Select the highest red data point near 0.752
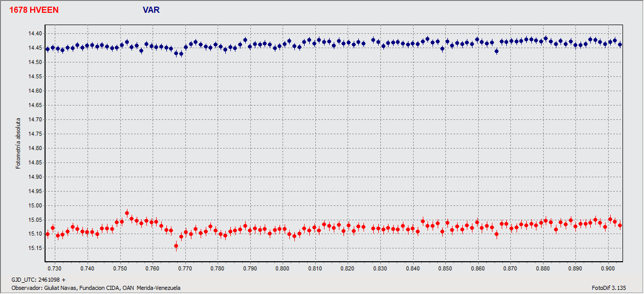644x294 pixels. (127, 213)
